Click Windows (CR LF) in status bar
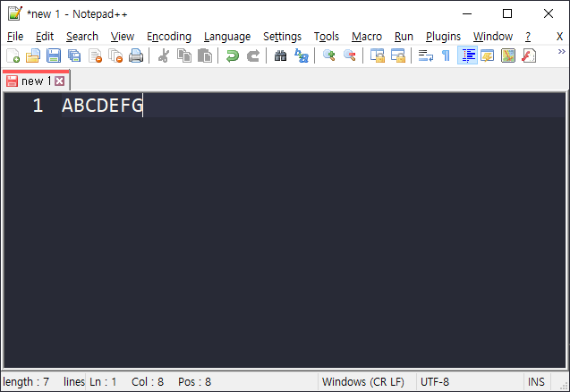This screenshot has height=392, width=570. point(362,382)
